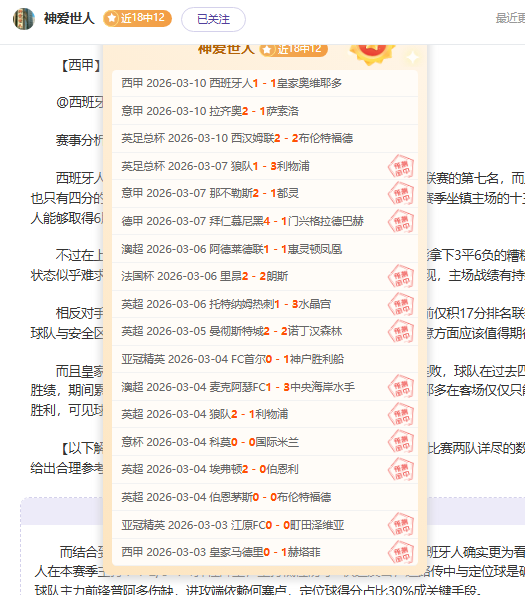
Task: Click hit stamp on 江原FC row
Action: [x=401, y=525]
